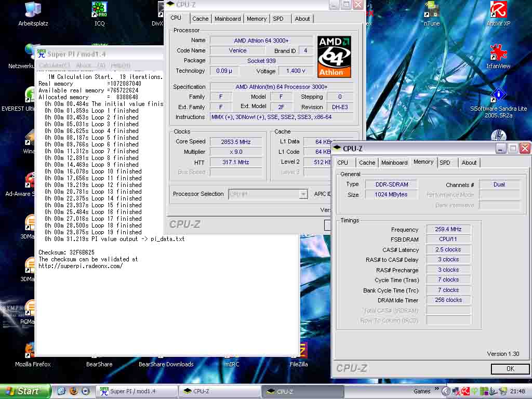This screenshot has height=399, width=532.
Task: Click the system clock showing 21:48
Action: coord(517,391)
